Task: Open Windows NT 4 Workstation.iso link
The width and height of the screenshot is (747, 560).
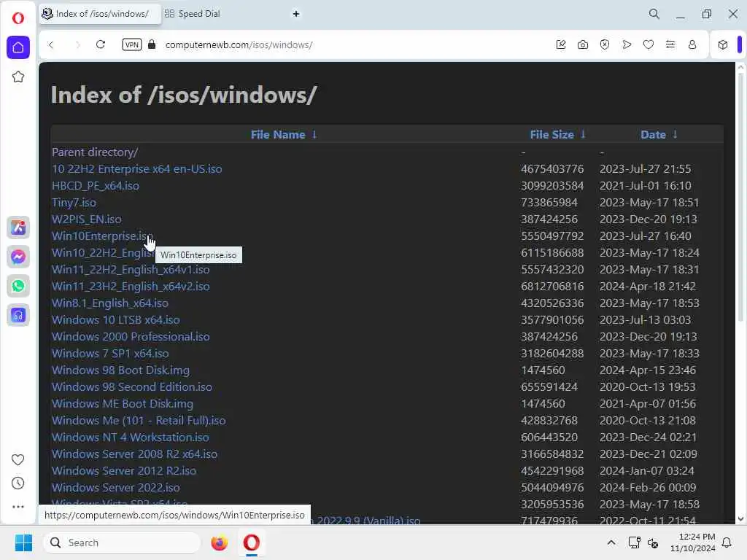Action: click(x=131, y=437)
